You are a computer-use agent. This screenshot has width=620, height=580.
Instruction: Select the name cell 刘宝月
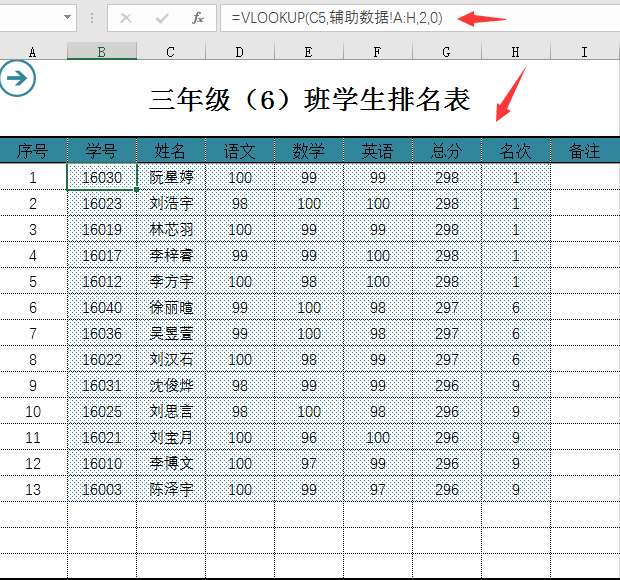[x=171, y=437]
